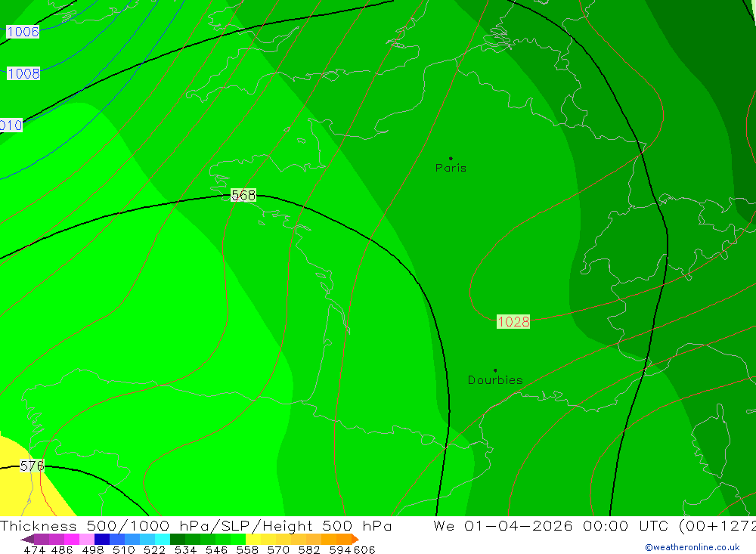Select the 576 height contour label
756x554 pixels.
coord(32,466)
